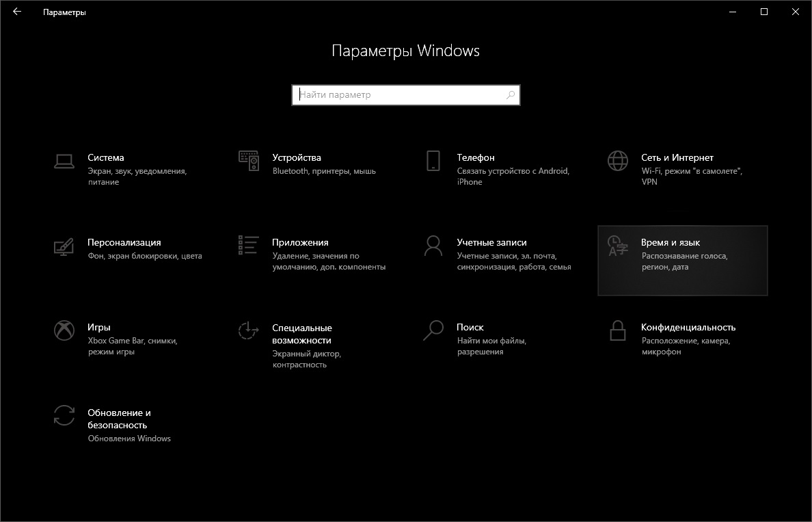Click text 'Расположение, камера, микрофон'
Image resolution: width=812 pixels, height=522 pixels.
[x=686, y=346]
